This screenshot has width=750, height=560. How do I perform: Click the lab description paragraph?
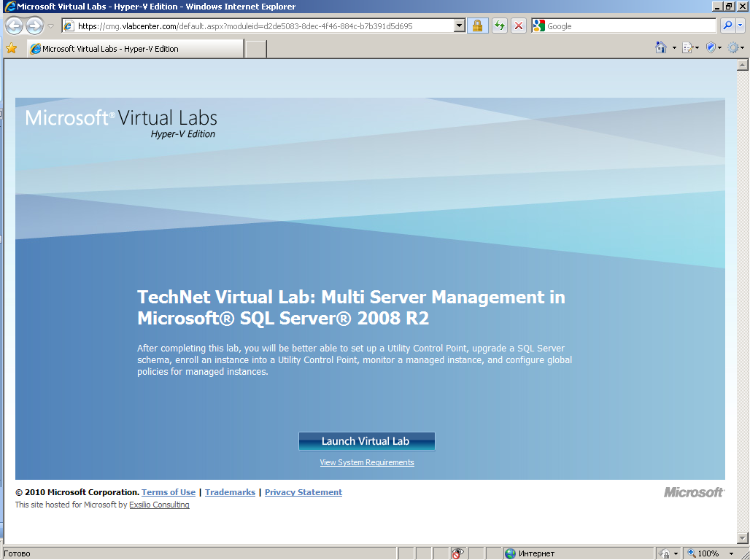click(355, 360)
